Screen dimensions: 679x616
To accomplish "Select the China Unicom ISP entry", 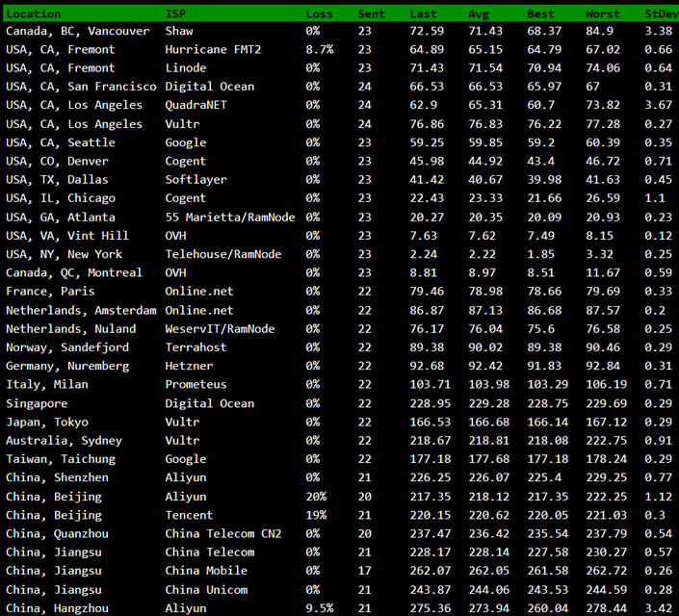I will coord(206,590).
